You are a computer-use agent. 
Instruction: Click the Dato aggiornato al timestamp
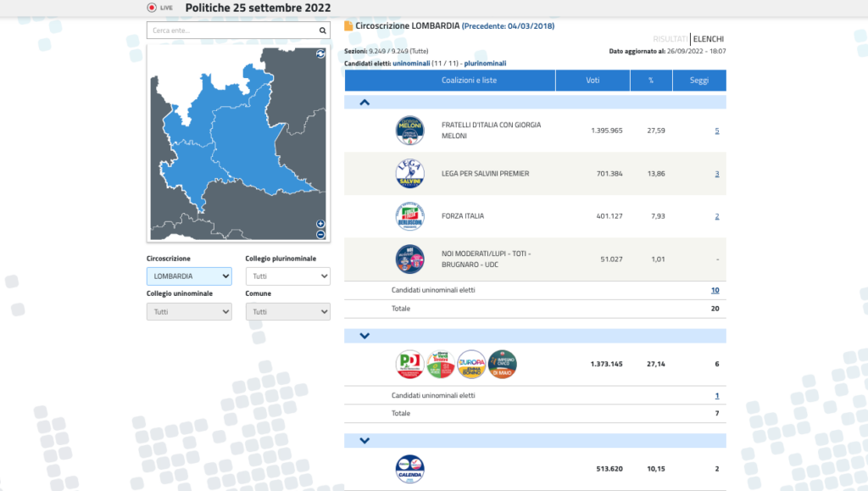(x=668, y=51)
